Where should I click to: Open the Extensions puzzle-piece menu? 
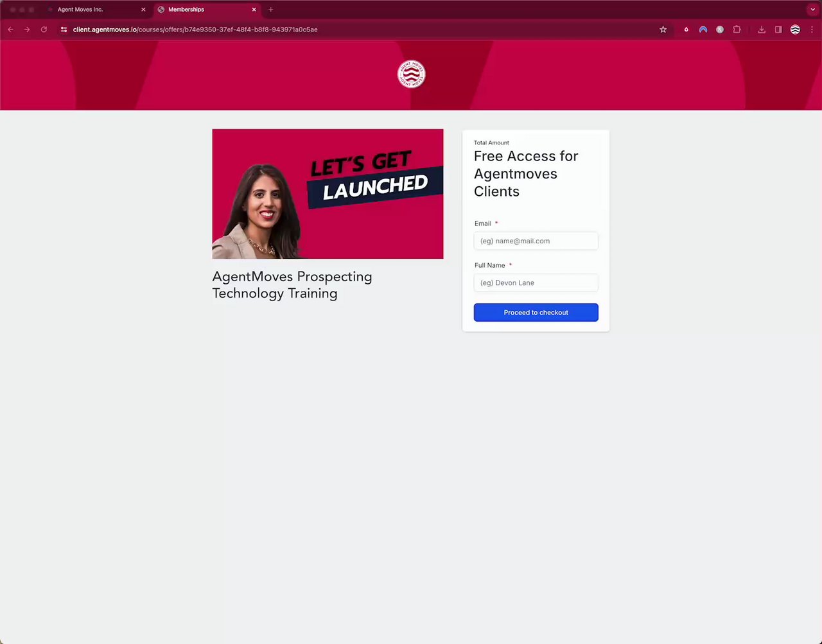[x=737, y=30]
